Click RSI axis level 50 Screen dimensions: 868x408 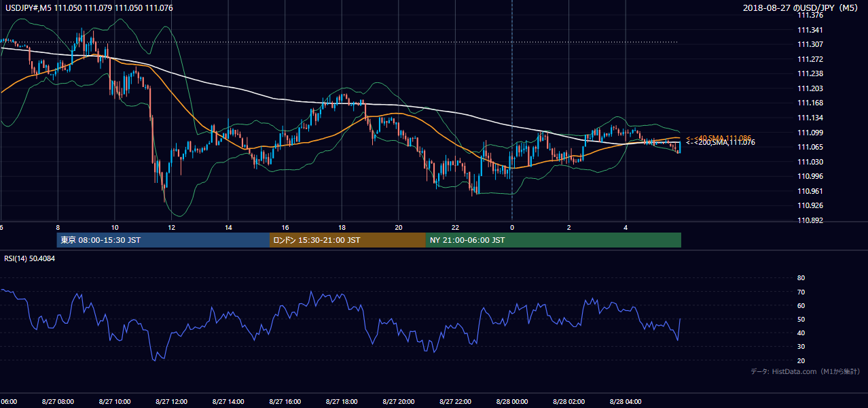[801, 319]
